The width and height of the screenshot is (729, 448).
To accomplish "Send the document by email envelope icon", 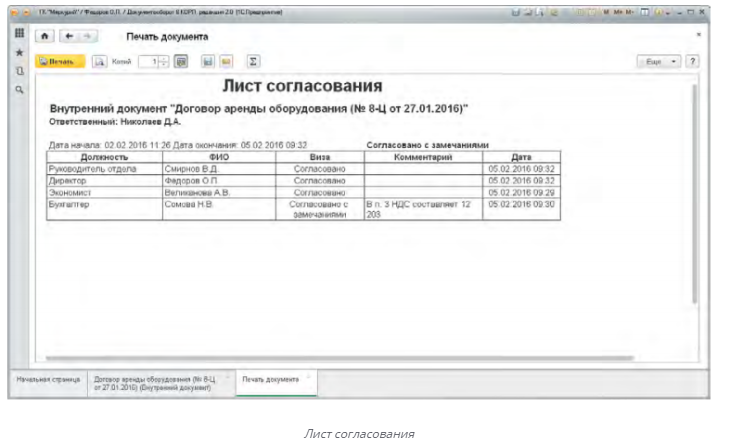I will tap(226, 62).
